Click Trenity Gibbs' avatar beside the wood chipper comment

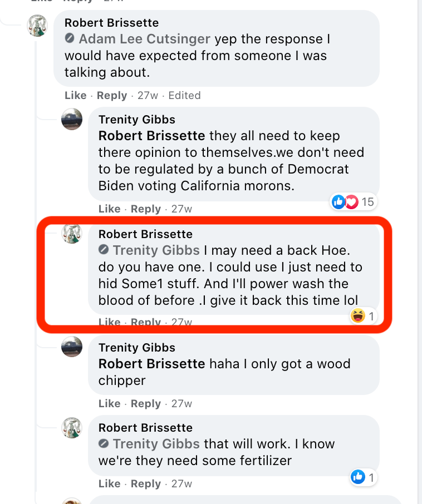click(x=72, y=347)
